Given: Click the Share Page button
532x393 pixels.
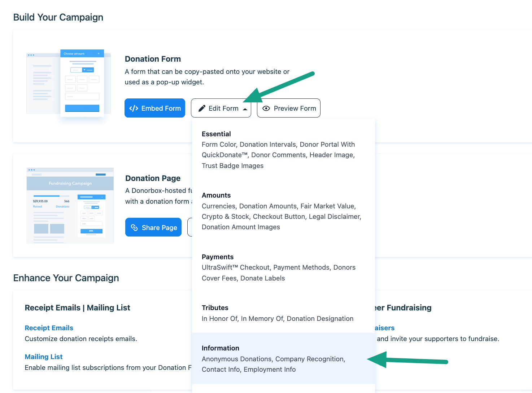Looking at the screenshot, I should [153, 227].
